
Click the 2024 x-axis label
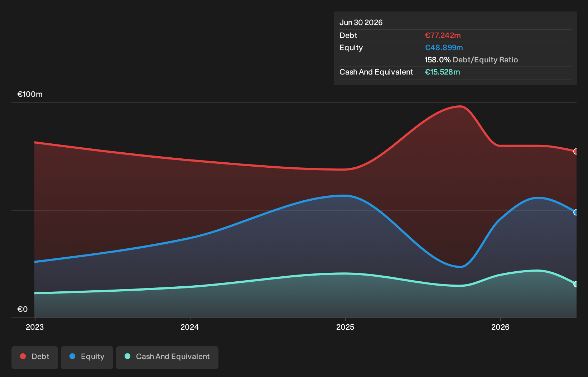point(189,327)
